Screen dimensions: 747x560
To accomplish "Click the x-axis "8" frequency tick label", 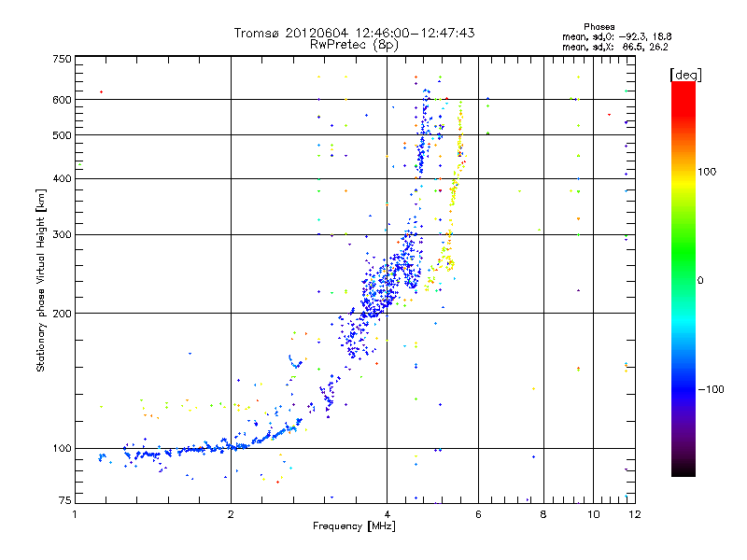I will pos(543,514).
